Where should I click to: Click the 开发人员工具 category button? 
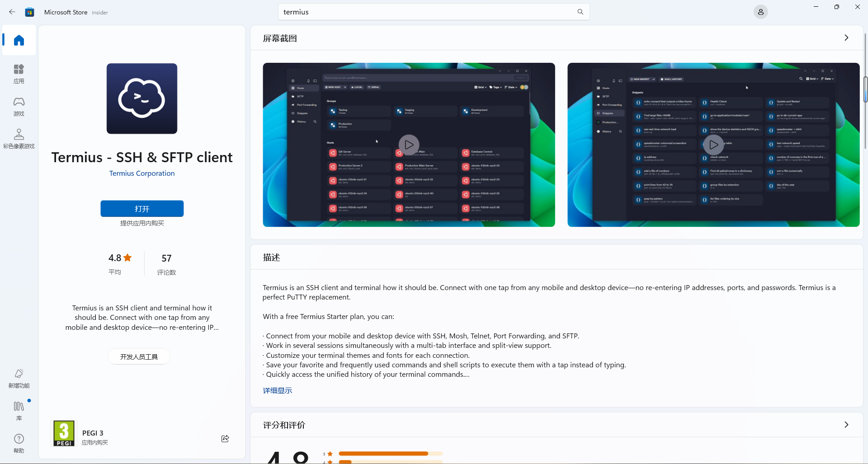(139, 357)
